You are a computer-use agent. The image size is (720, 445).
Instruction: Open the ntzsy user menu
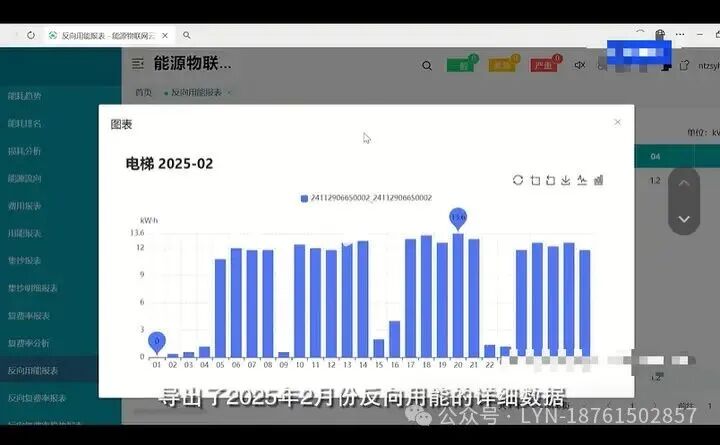(x=709, y=66)
